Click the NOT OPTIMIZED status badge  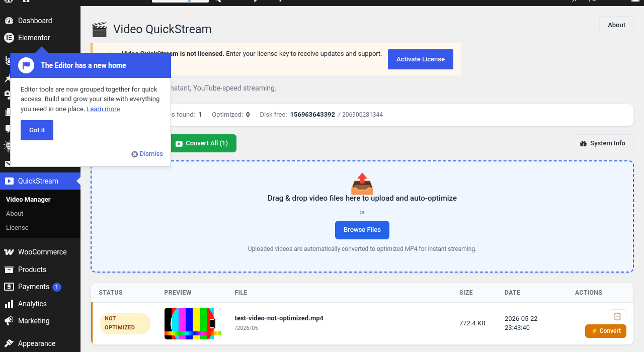pyautogui.click(x=125, y=323)
